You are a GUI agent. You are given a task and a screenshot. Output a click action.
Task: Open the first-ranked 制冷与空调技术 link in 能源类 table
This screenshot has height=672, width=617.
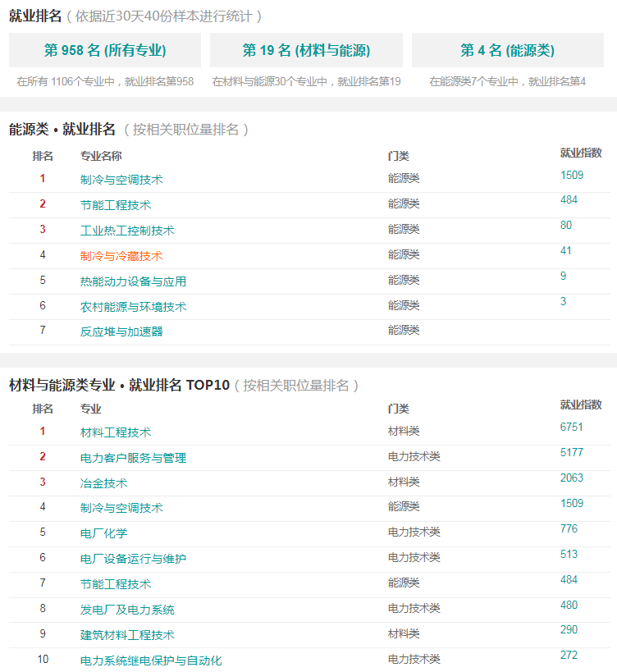pyautogui.click(x=121, y=180)
